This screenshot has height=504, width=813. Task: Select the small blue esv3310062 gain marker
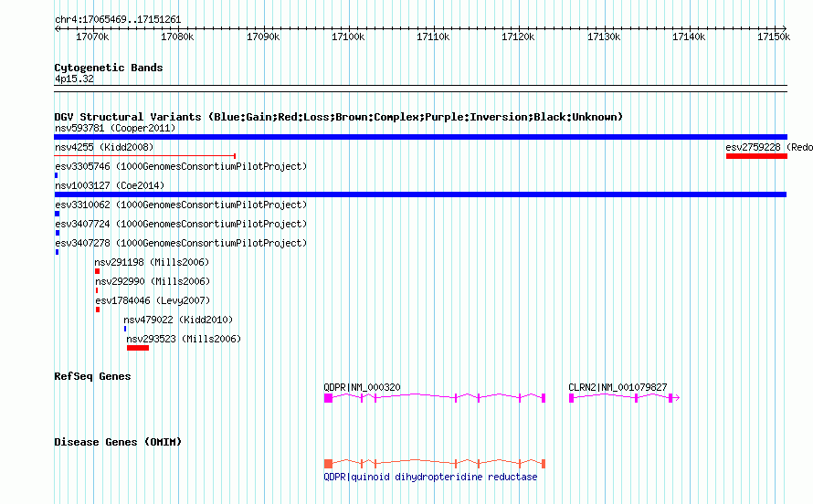pyautogui.click(x=57, y=214)
